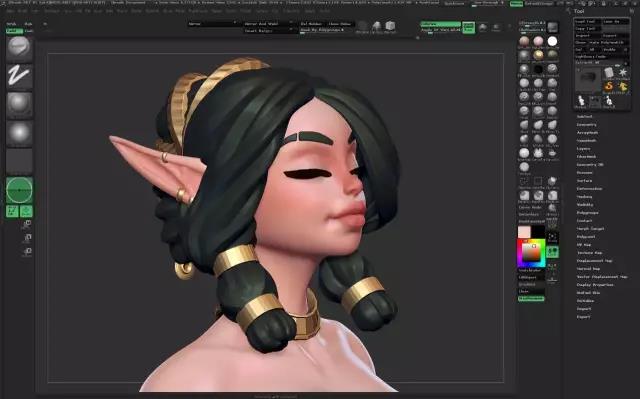Click the white figure tool thumbnail at bottom-left of Tool palette
The height and width of the screenshot is (399, 640).
click(581, 100)
